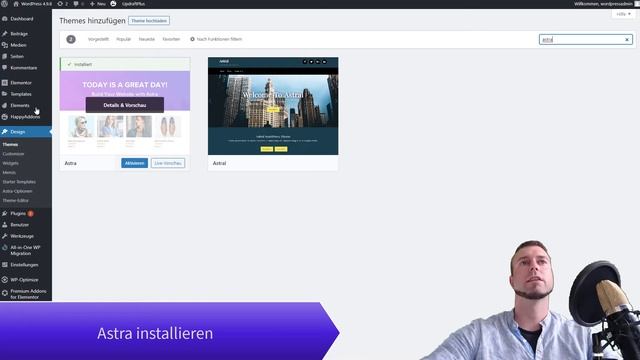The height and width of the screenshot is (360, 640).
Task: Select the Neueste filter tab
Action: tap(147, 39)
